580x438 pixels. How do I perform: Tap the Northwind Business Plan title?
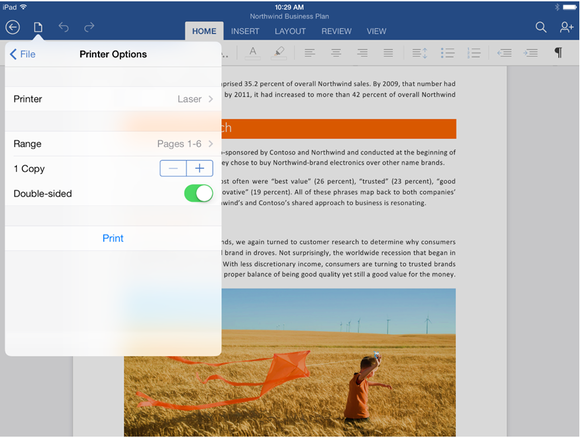(x=289, y=16)
